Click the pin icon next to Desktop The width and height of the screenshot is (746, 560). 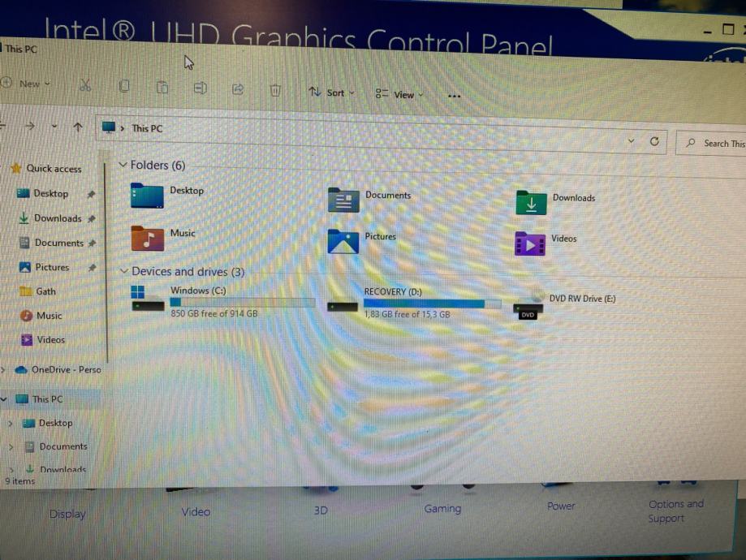[x=91, y=194]
